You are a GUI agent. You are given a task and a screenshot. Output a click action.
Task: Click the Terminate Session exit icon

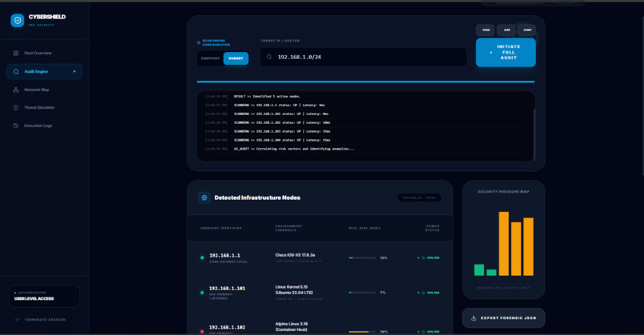(x=18, y=319)
